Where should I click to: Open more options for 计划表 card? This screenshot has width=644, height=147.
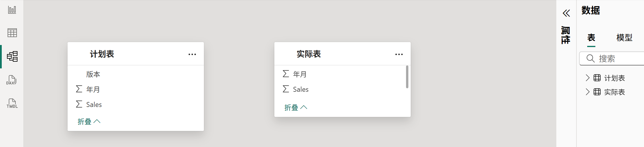192,54
